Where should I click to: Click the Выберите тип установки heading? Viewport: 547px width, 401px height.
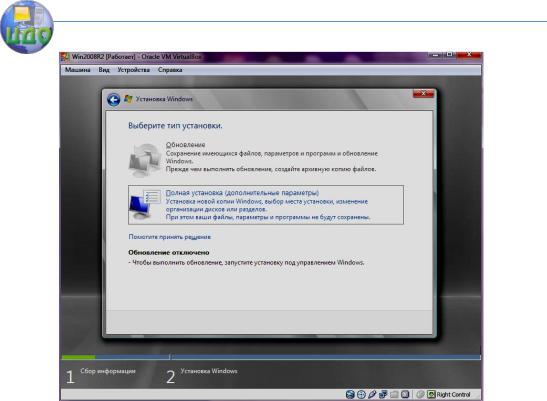(x=175, y=126)
